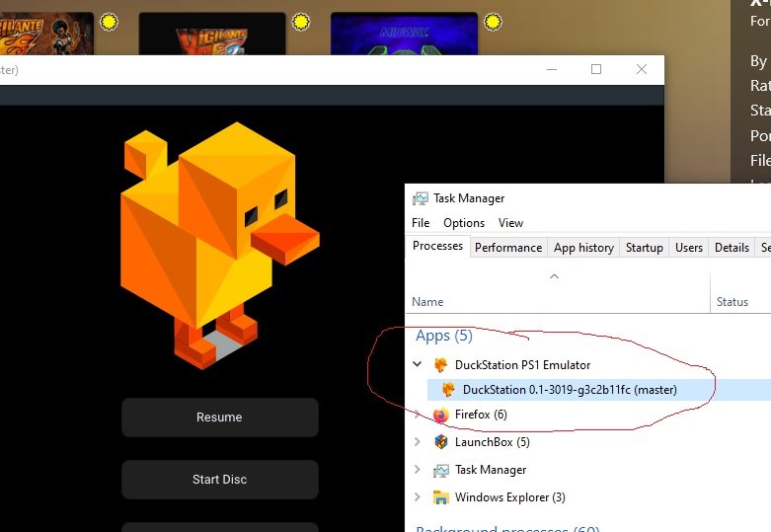Viewport: 771px width, 532px height.
Task: Click the DuckStation duck logo image
Action: coord(220,246)
